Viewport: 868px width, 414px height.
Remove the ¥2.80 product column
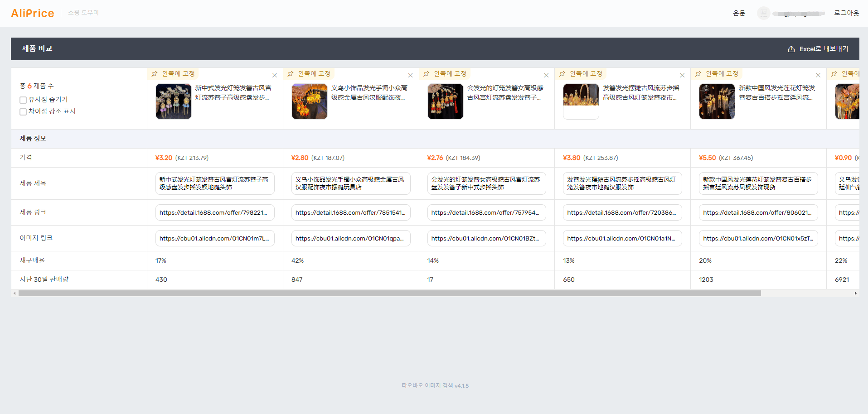click(410, 75)
